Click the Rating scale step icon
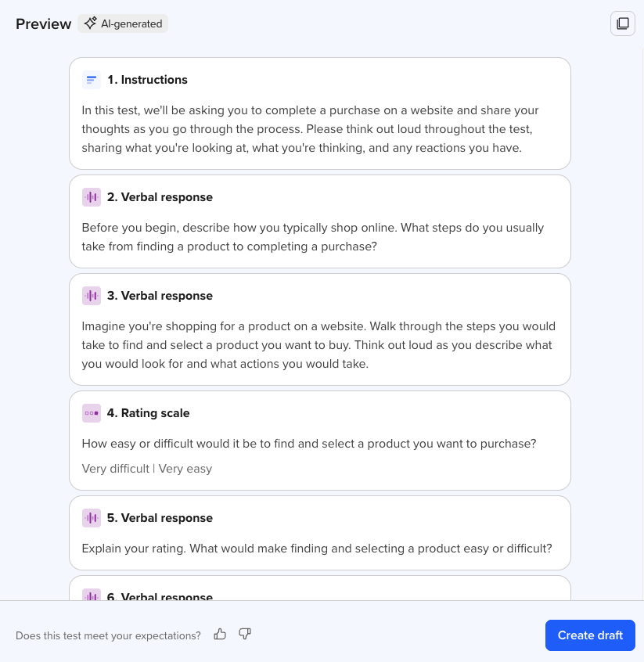The width and height of the screenshot is (644, 662). tap(92, 413)
